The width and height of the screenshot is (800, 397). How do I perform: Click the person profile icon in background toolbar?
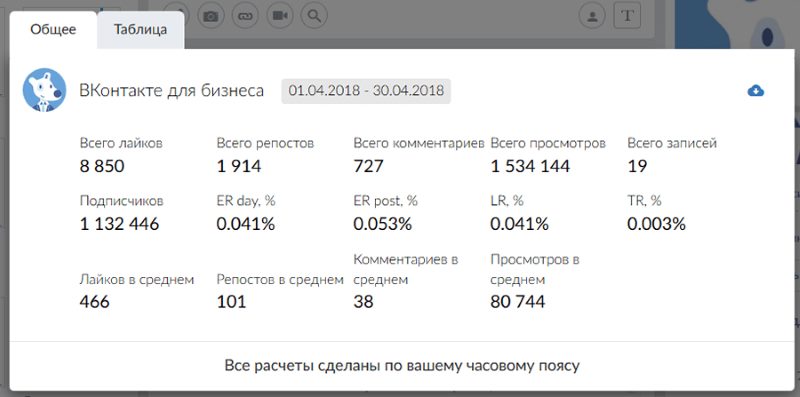592,16
